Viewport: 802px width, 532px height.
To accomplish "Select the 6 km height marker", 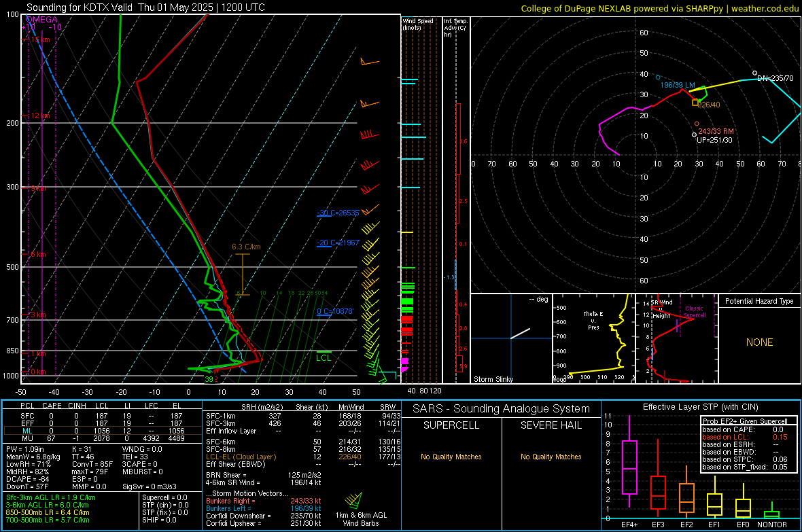I will point(38,254).
